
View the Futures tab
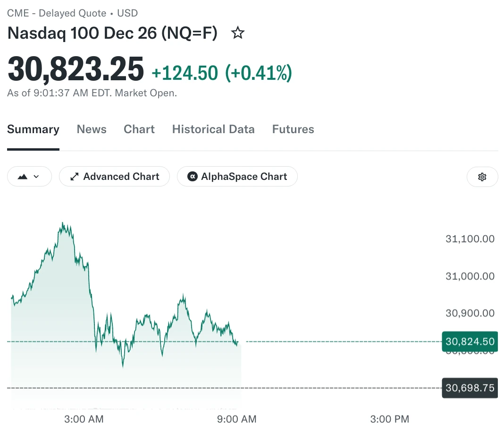[x=293, y=129]
